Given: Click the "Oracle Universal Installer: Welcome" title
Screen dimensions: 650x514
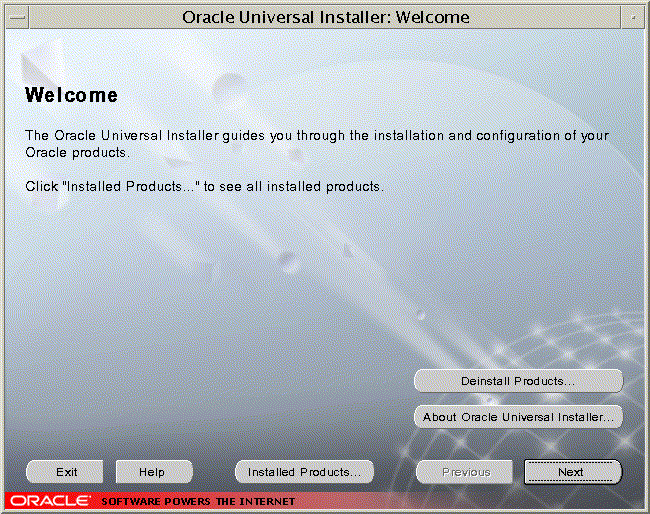Looking at the screenshot, I should click(x=326, y=17).
